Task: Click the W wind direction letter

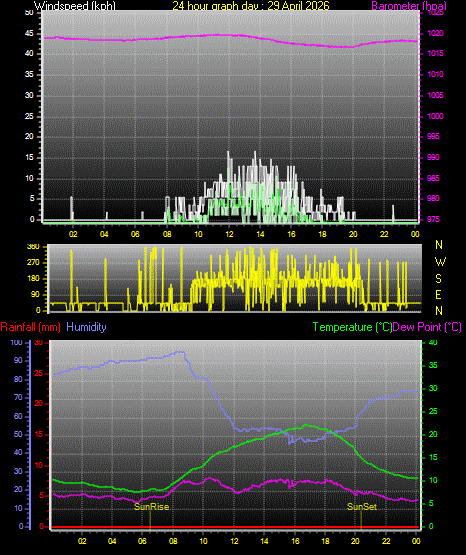Action: coord(440,262)
